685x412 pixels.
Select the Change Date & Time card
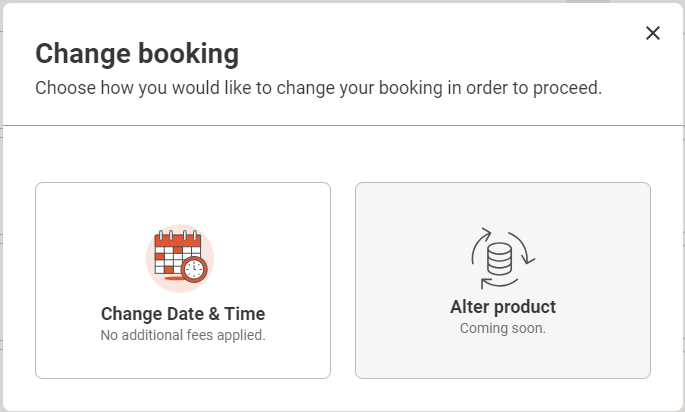(183, 280)
